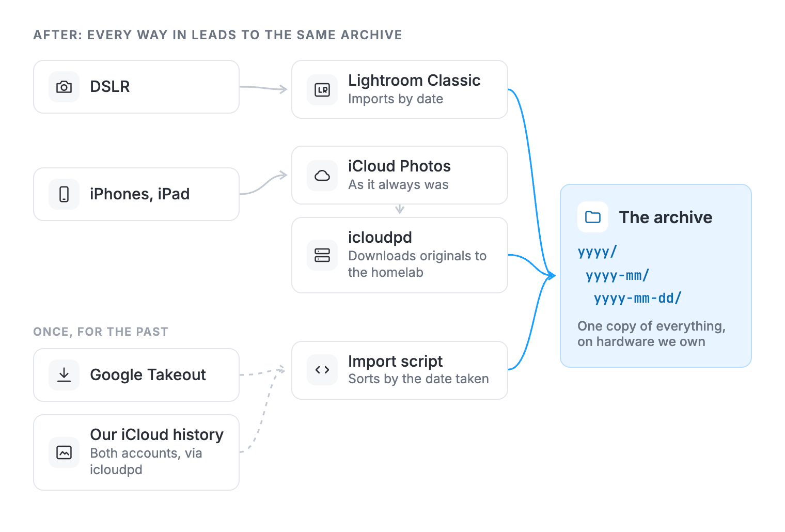Click the icloudpd card title
This screenshot has width=785, height=532.
[380, 238]
